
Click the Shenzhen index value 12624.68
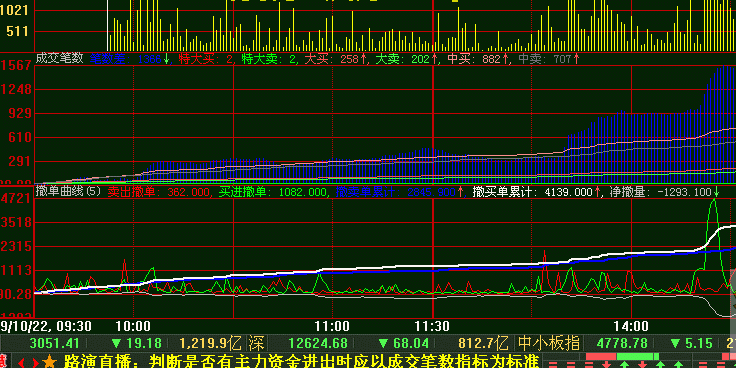pyautogui.click(x=318, y=344)
